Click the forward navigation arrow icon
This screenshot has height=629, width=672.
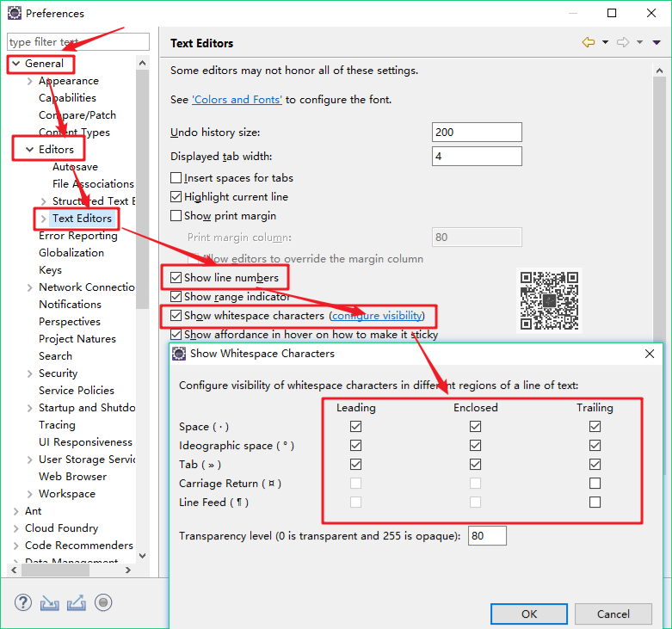(623, 42)
